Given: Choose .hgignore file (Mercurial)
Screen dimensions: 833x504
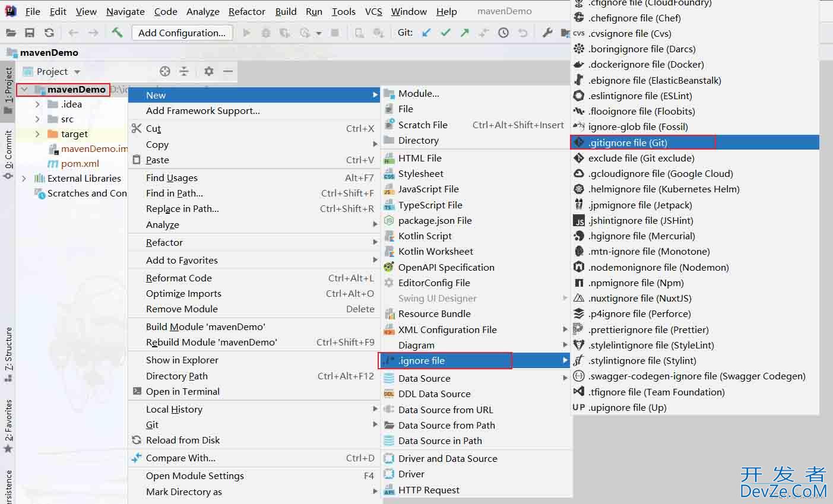Looking at the screenshot, I should pyautogui.click(x=695, y=236).
